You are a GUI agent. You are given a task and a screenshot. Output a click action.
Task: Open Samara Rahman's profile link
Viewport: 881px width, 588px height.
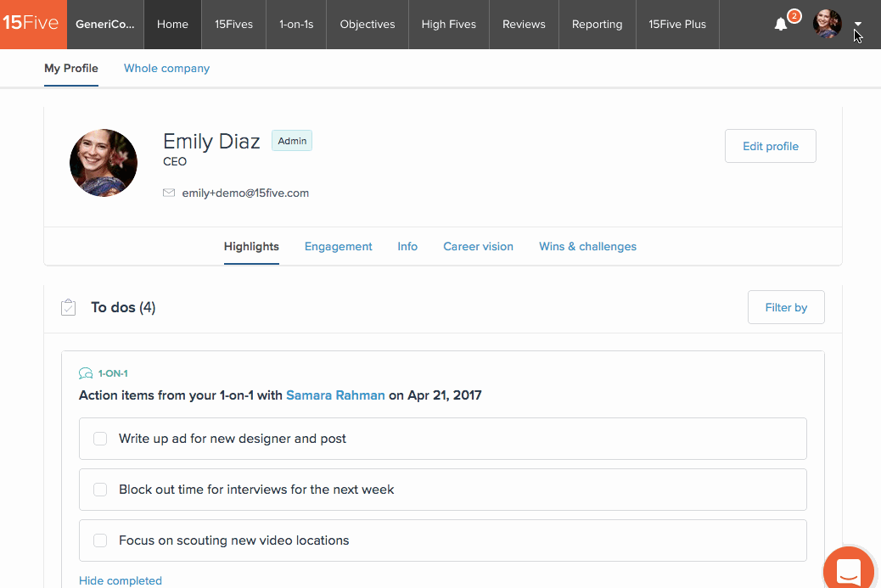(x=335, y=395)
